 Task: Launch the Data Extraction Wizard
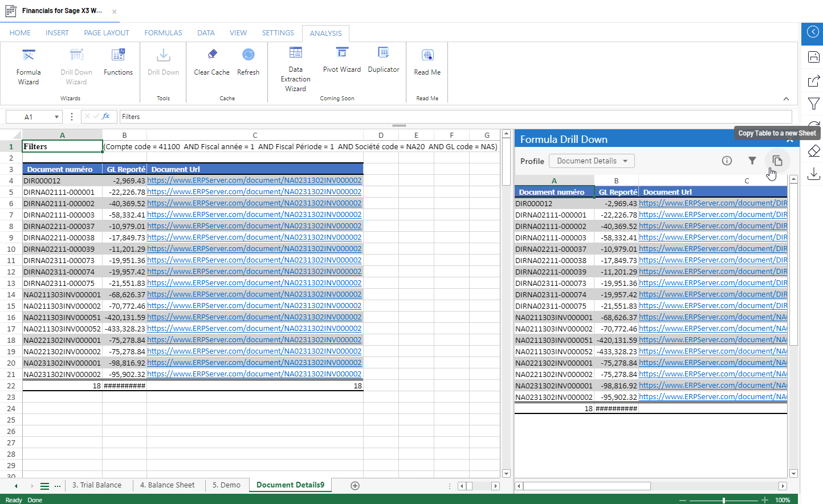tap(295, 69)
